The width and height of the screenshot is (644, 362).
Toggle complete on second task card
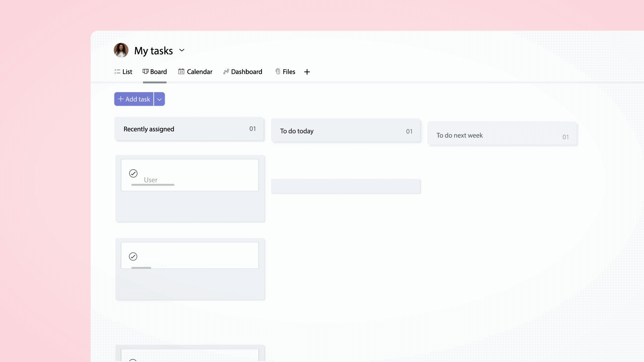133,256
